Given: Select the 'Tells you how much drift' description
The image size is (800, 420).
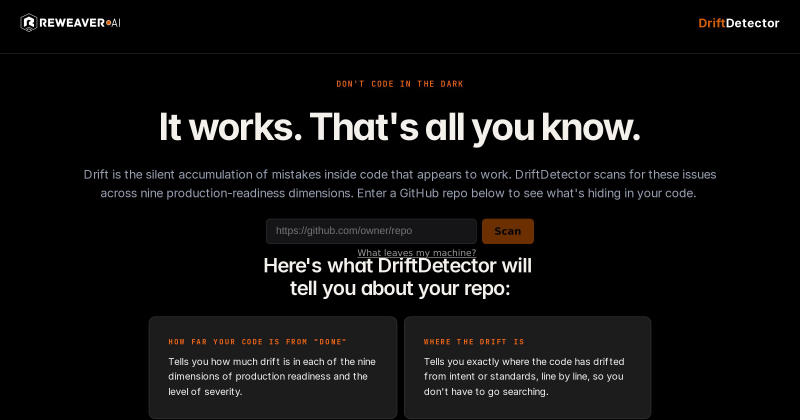Looking at the screenshot, I should [x=272, y=377].
